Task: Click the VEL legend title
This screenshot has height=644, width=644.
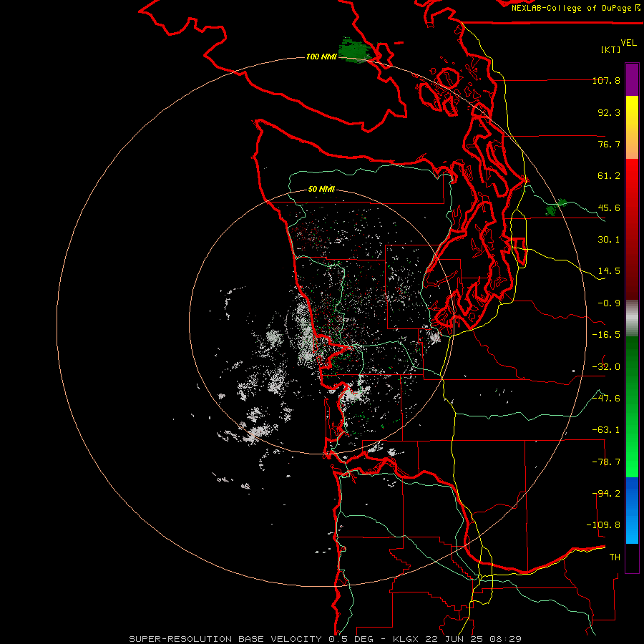Action: tap(629, 43)
